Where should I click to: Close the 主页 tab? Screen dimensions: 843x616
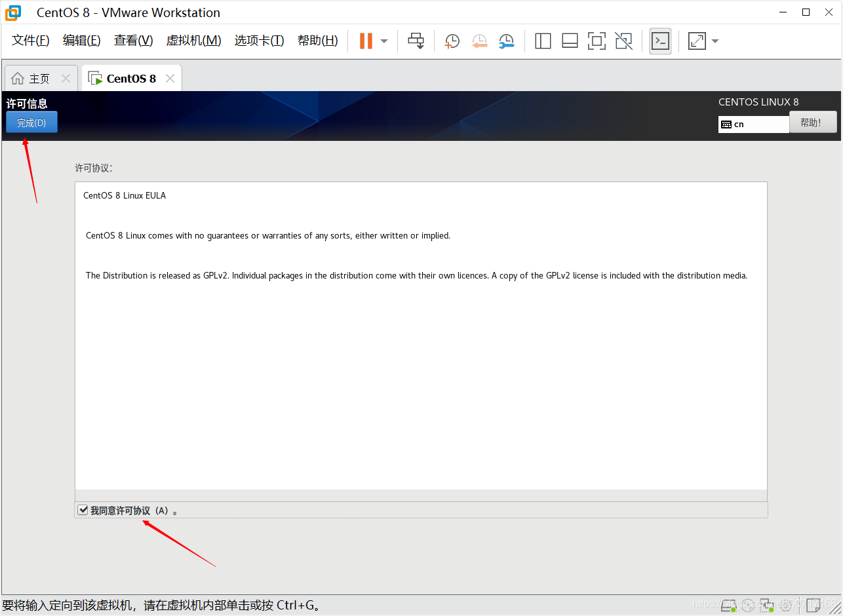tap(66, 79)
